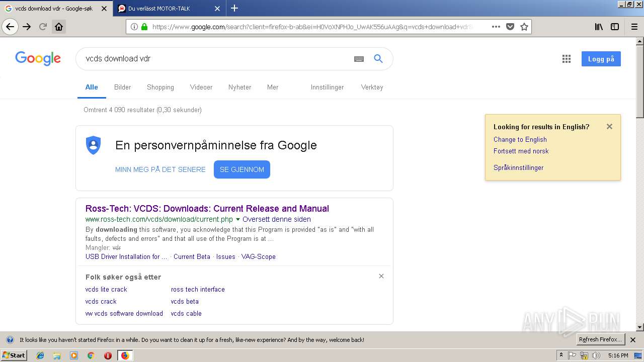Search related term vcds beta
The image size is (644, 362).
click(x=185, y=302)
